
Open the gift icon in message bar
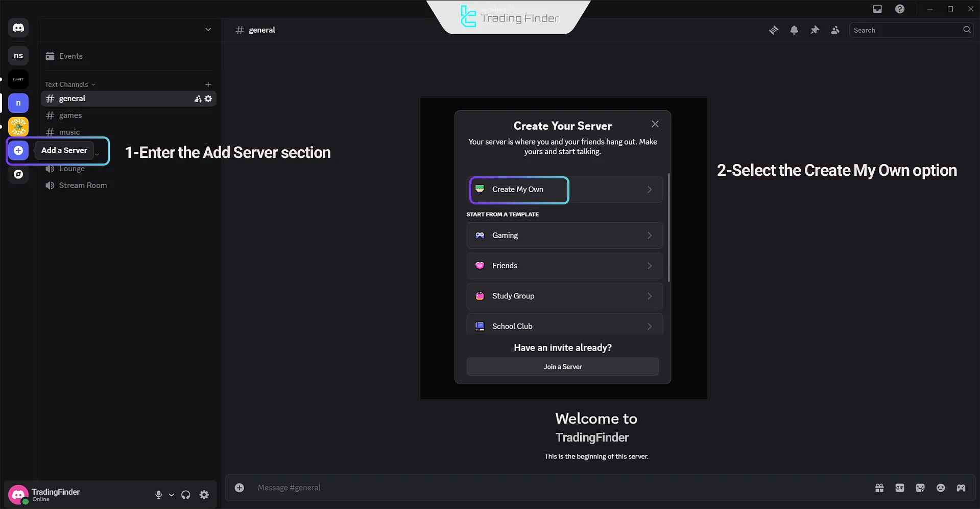pyautogui.click(x=879, y=488)
